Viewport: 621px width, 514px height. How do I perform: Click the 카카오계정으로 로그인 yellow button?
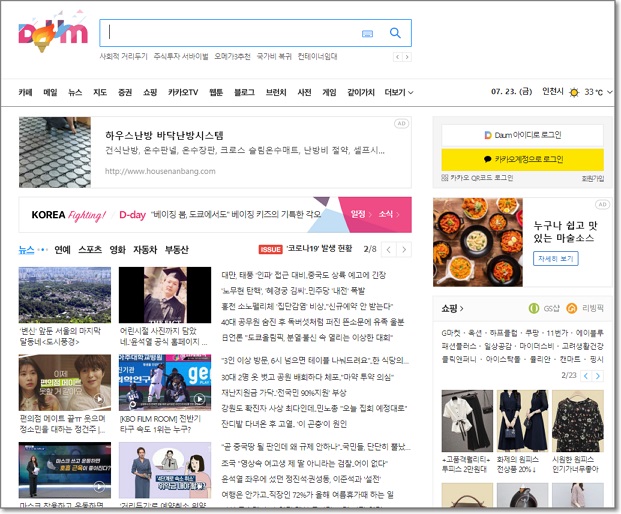coord(522,159)
